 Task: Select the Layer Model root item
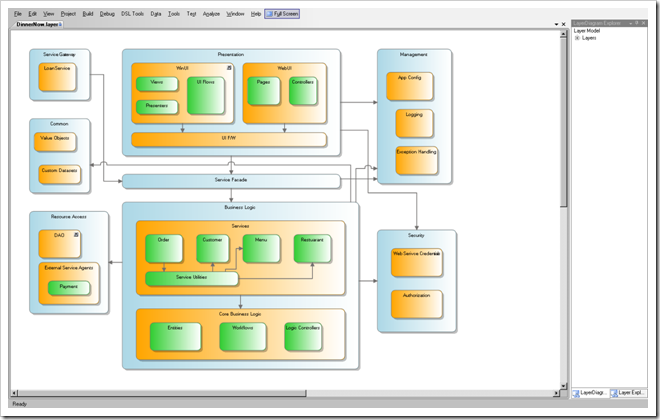[x=587, y=31]
